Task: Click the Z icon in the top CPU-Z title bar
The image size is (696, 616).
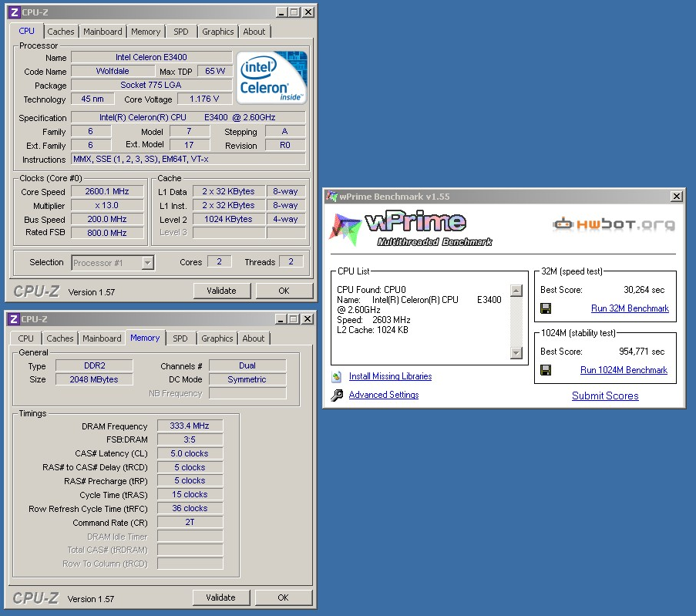Action: [14, 12]
